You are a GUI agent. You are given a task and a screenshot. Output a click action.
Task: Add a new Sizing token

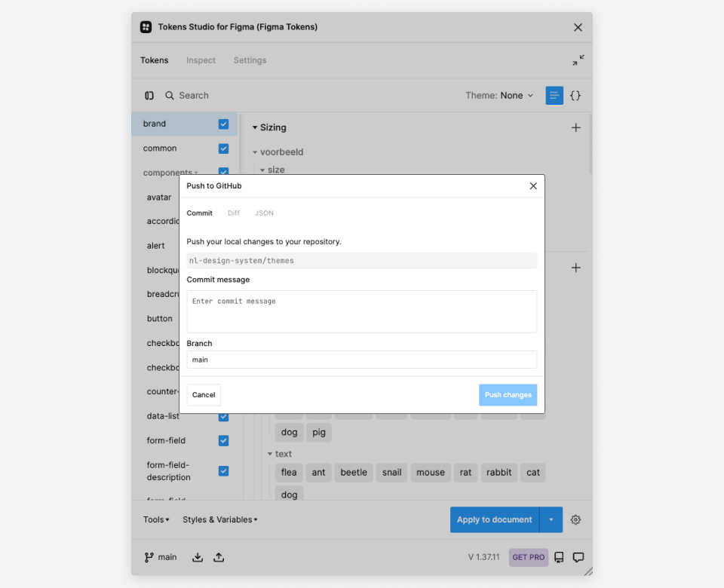(x=575, y=127)
